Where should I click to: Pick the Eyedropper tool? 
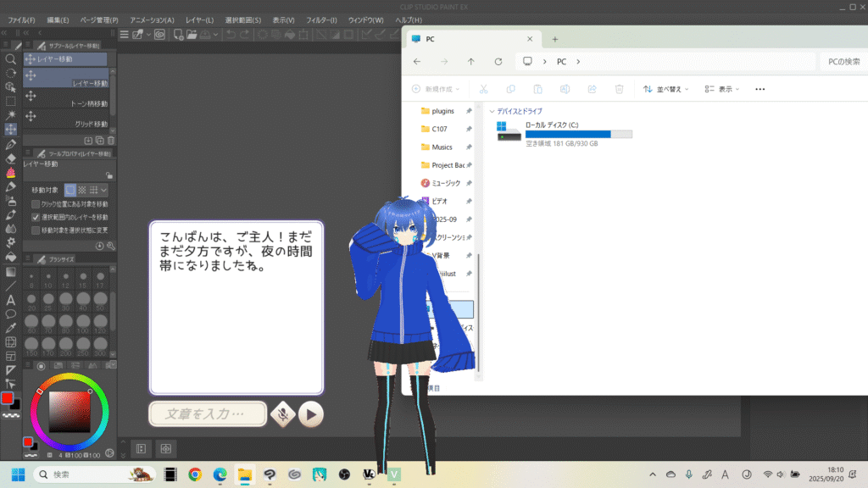click(x=10, y=328)
